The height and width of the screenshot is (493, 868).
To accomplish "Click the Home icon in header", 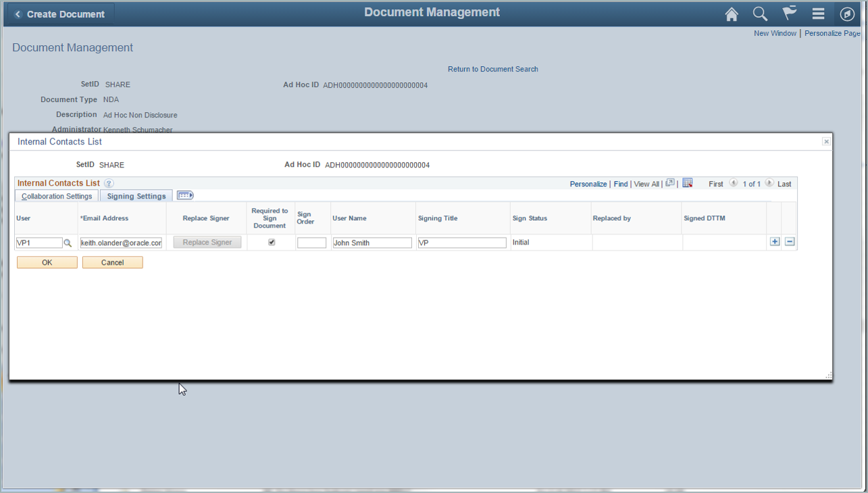I will point(732,14).
